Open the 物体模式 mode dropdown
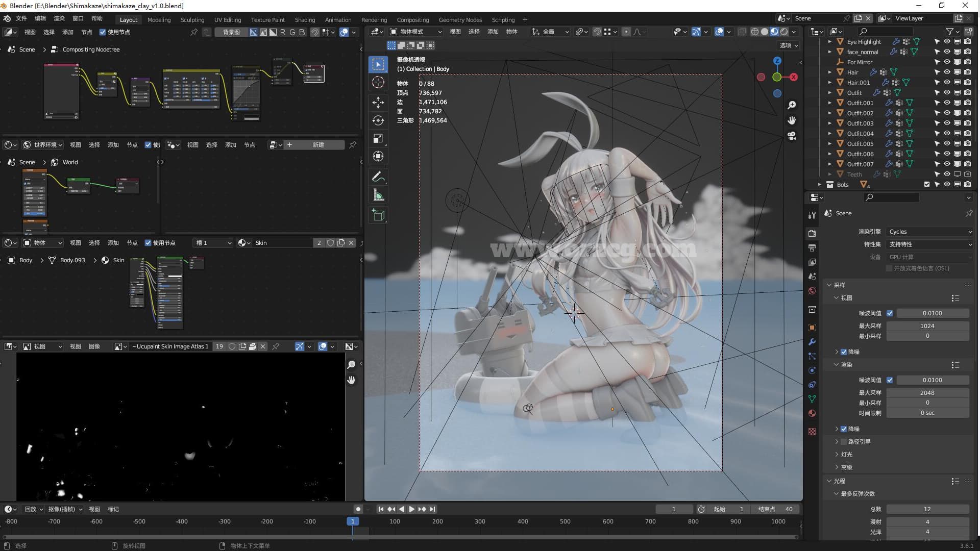The width and height of the screenshot is (980, 551). (416, 32)
